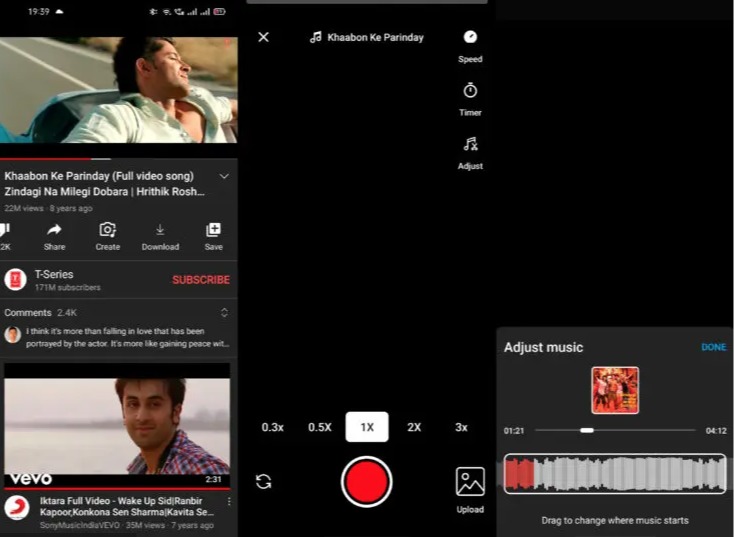Screen dimensions: 734x537
Task: Tap the Share arrow icon
Action: pos(54,230)
